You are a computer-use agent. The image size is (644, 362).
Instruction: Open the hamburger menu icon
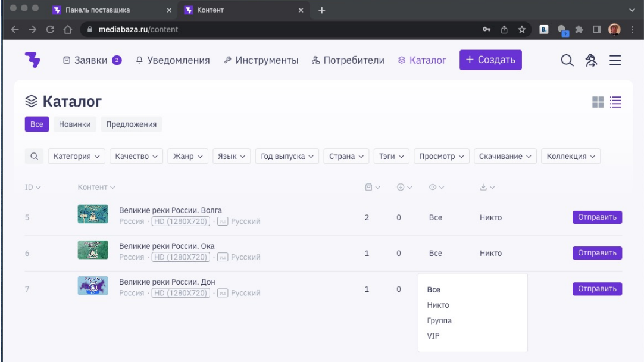click(x=615, y=60)
